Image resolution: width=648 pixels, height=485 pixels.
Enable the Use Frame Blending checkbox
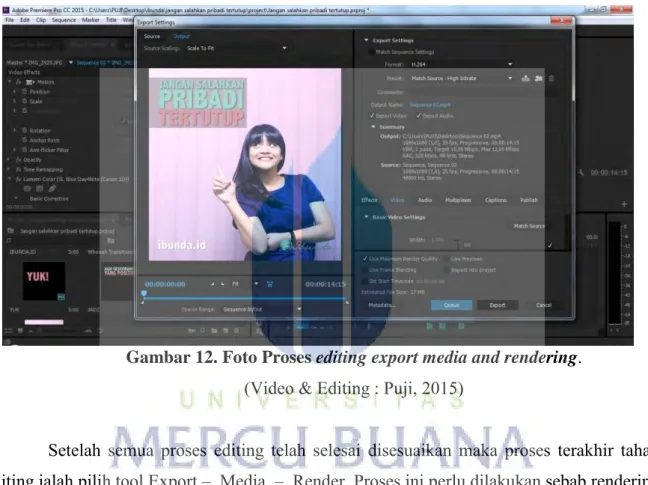pos(365,270)
